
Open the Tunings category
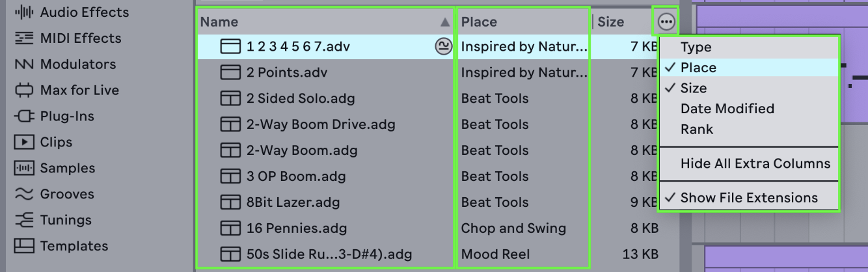tap(65, 221)
